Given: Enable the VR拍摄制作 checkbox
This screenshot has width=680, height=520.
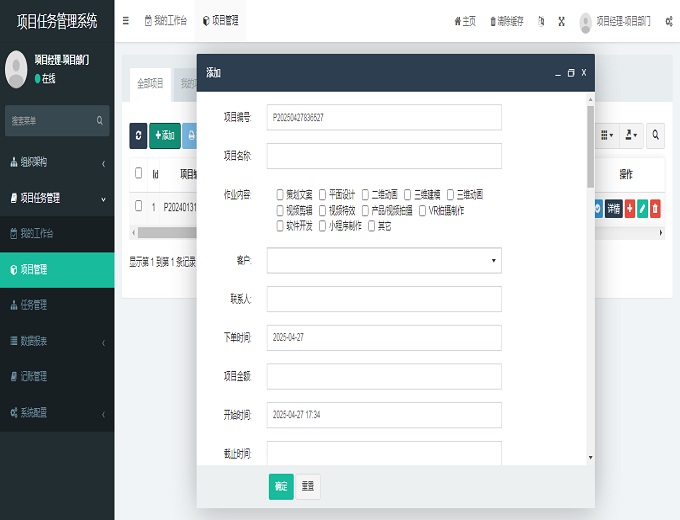Looking at the screenshot, I should tap(422, 210).
